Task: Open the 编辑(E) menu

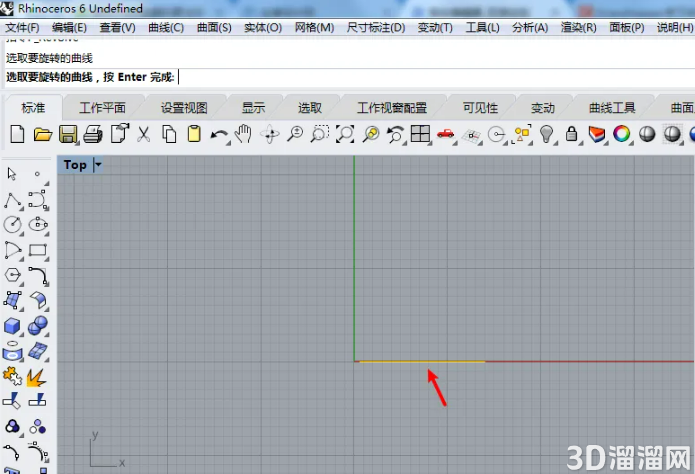Action: pyautogui.click(x=69, y=27)
